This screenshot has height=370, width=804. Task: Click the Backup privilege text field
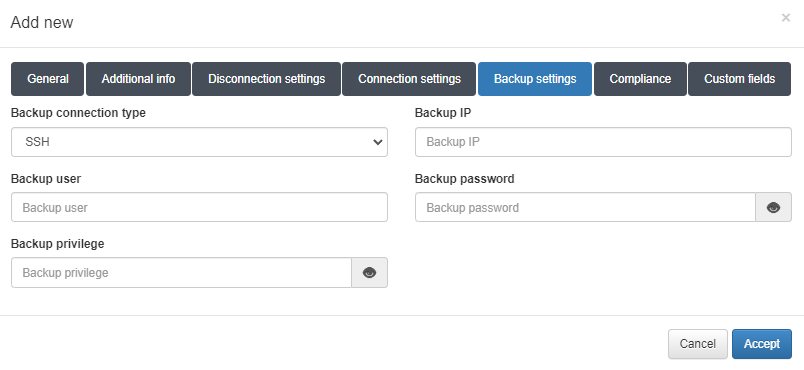(181, 273)
